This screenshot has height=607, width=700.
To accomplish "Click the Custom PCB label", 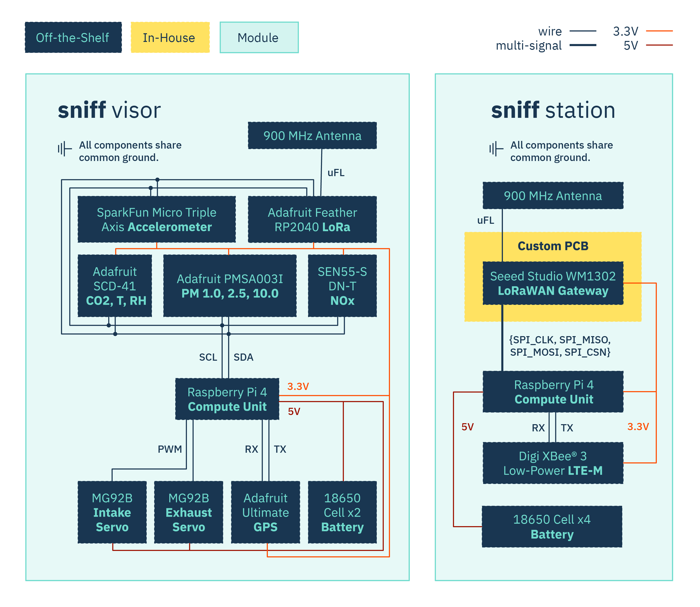I will (553, 246).
